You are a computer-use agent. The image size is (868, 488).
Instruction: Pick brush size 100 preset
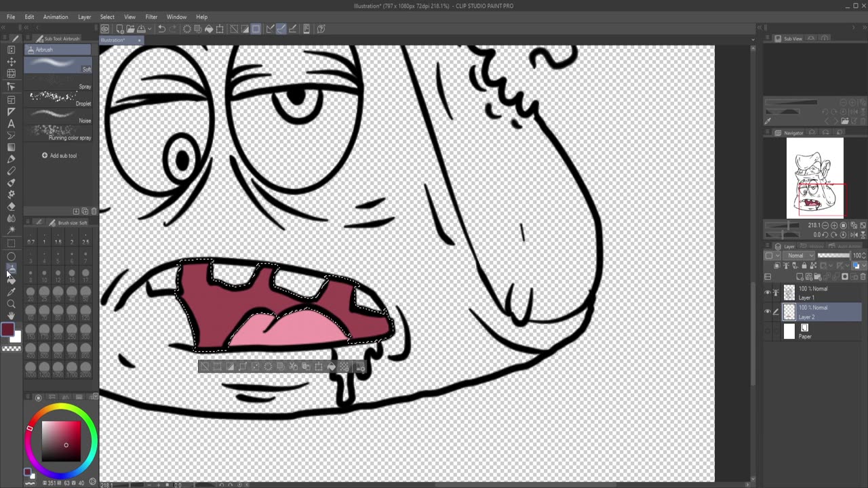[72, 312]
